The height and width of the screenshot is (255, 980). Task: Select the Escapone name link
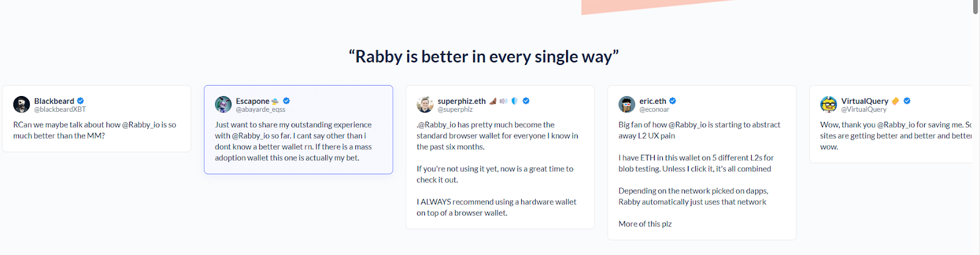click(252, 101)
